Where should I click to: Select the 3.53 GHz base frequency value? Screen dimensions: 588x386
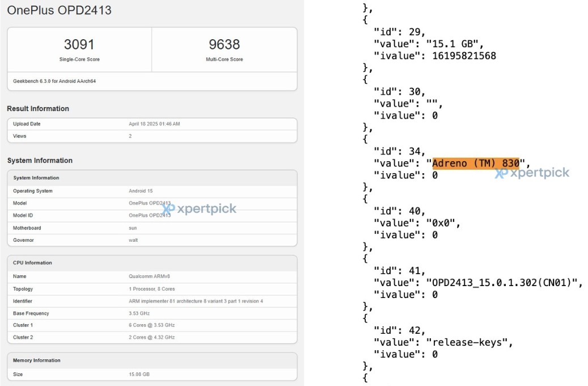[139, 313]
